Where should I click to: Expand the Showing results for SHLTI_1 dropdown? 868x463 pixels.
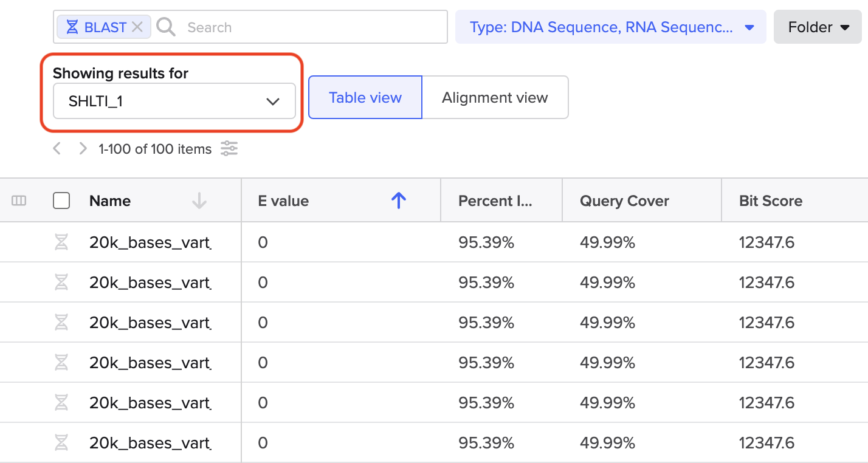(x=174, y=101)
